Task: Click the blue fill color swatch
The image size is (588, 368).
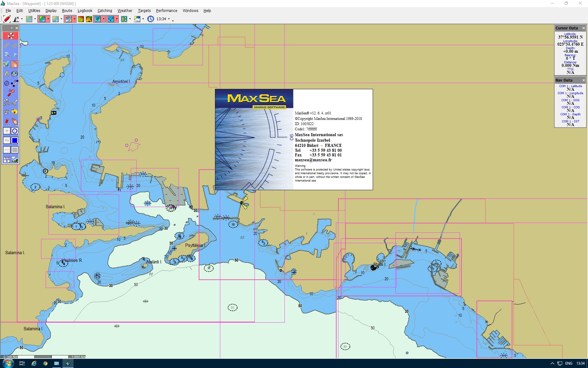Action: coord(15,140)
